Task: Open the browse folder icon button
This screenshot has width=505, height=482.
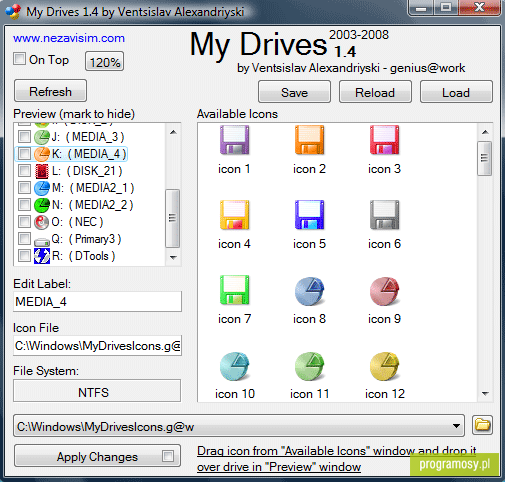Action: pyautogui.click(x=482, y=425)
